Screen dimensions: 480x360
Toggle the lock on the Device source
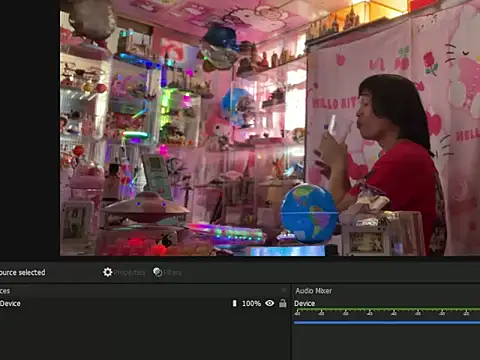click(283, 303)
